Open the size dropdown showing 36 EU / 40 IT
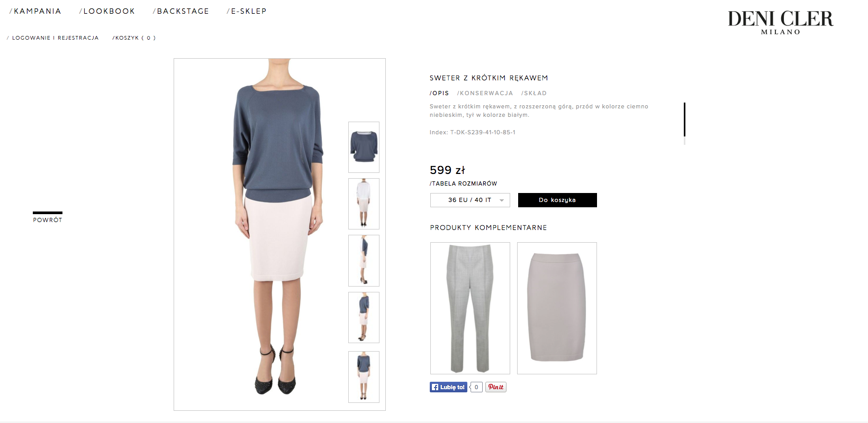Screen dimensions: 868x423 coord(470,200)
